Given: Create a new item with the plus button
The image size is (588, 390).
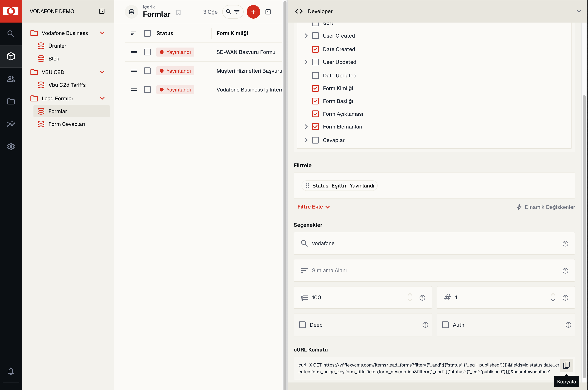Looking at the screenshot, I should pyautogui.click(x=253, y=12).
